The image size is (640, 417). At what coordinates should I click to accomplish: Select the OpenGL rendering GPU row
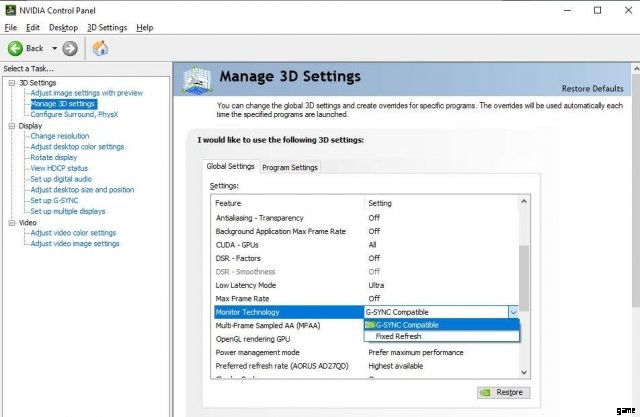point(288,339)
